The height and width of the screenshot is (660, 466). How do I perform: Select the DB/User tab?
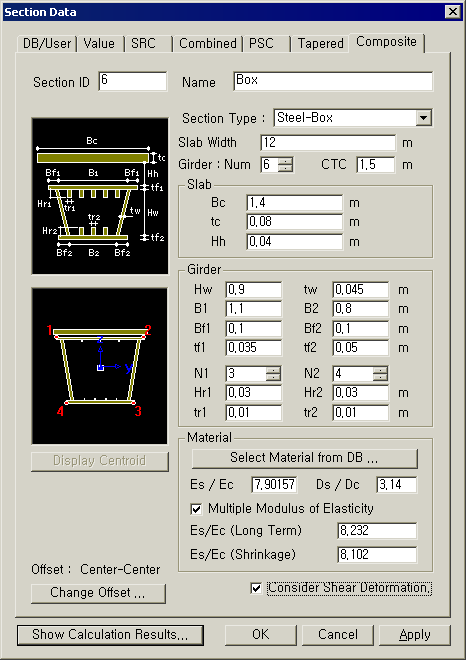[47, 43]
